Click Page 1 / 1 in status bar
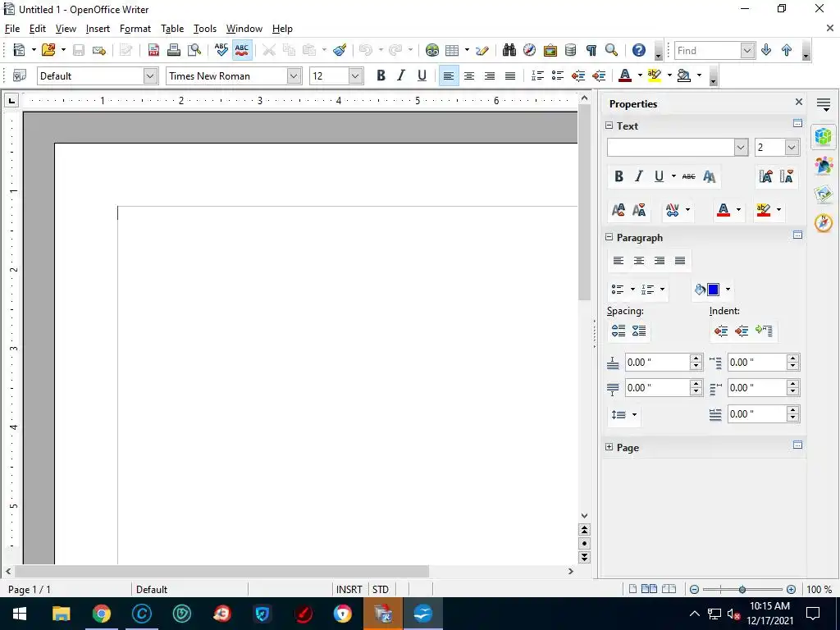Screen dimensions: 840x630 pyautogui.click(x=30, y=589)
